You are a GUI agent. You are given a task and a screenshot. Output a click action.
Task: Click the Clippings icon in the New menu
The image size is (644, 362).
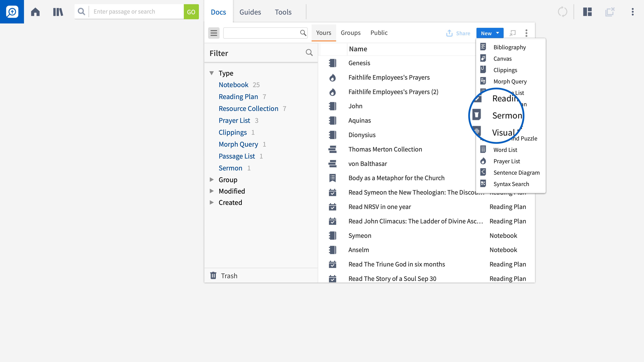pyautogui.click(x=483, y=70)
